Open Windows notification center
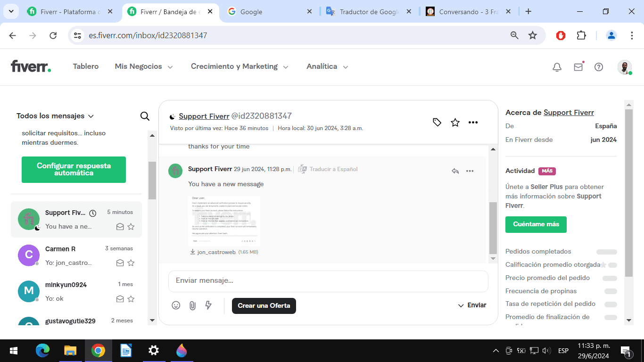The height and width of the screenshot is (362, 644). (x=626, y=351)
